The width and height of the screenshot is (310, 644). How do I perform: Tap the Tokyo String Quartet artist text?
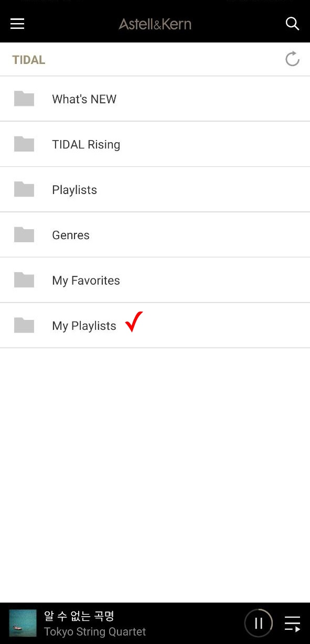[x=95, y=631]
